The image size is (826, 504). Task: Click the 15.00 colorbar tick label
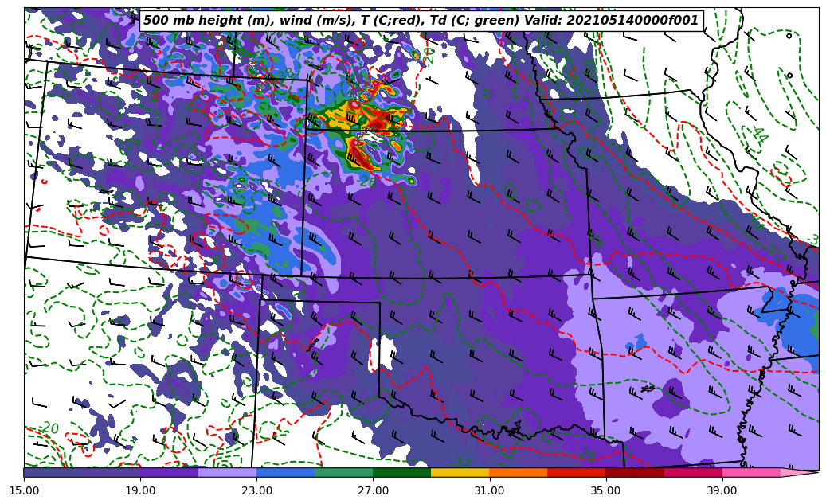point(24,490)
